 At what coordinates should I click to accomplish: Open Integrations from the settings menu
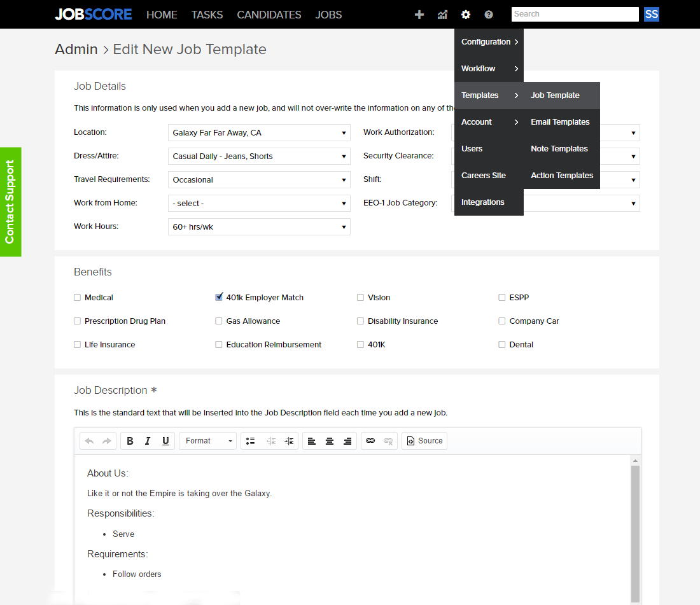(482, 202)
